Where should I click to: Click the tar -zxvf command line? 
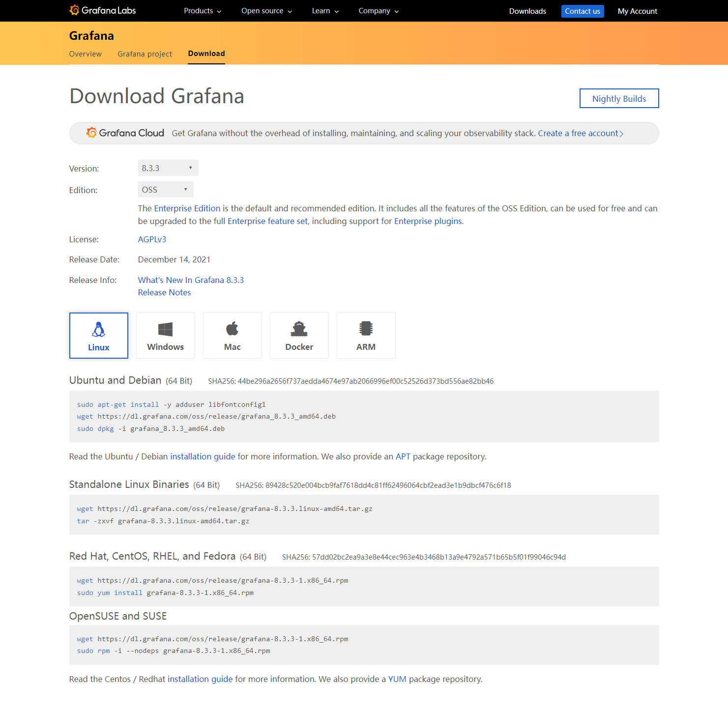tap(163, 521)
